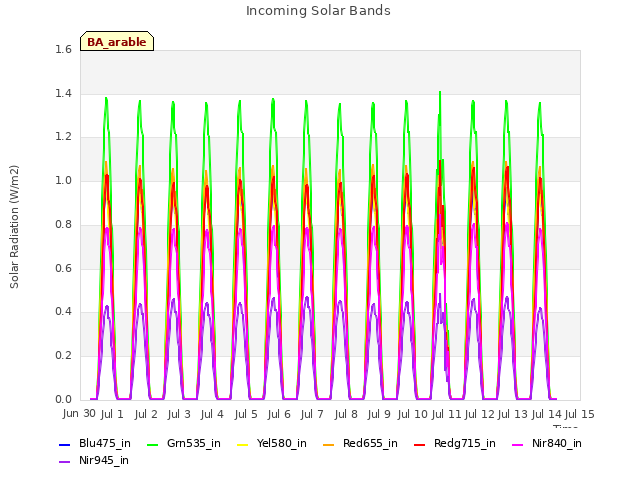The width and height of the screenshot is (640, 480).
Task: Click the Jul 13 x-axis date label
Action: [x=513, y=414]
